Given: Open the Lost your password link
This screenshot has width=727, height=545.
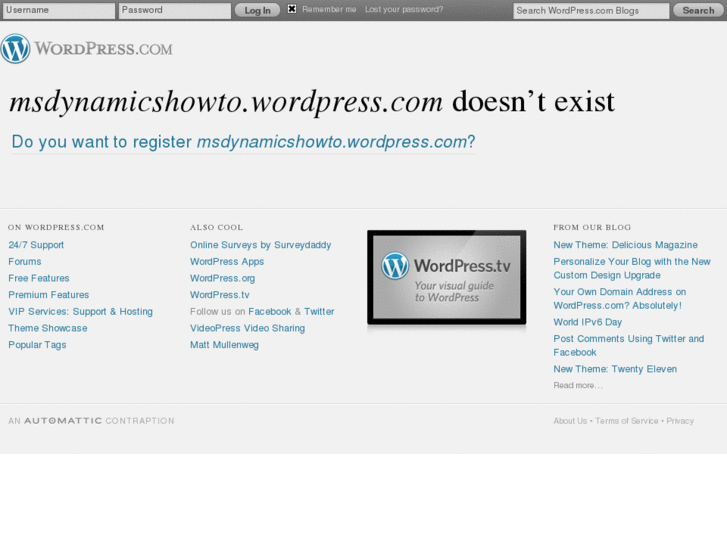Looking at the screenshot, I should click(404, 9).
